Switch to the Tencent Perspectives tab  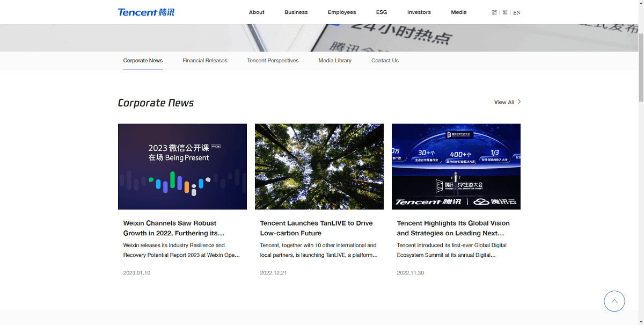click(273, 60)
